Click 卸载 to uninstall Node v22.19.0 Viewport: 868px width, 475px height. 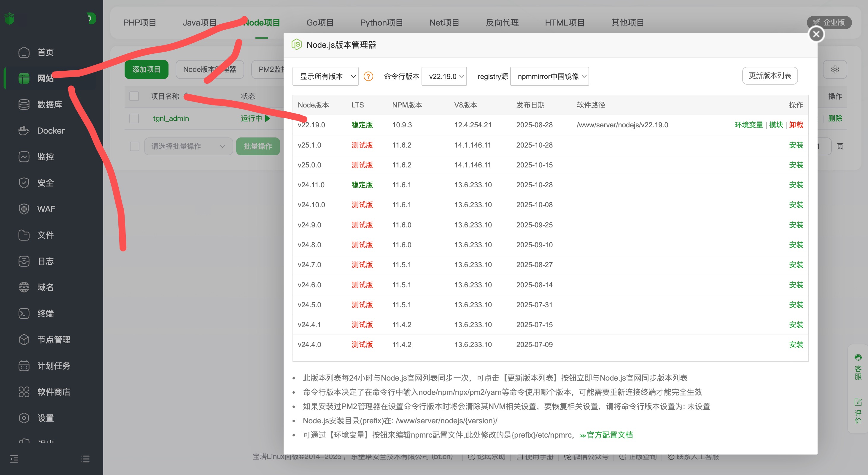click(796, 125)
